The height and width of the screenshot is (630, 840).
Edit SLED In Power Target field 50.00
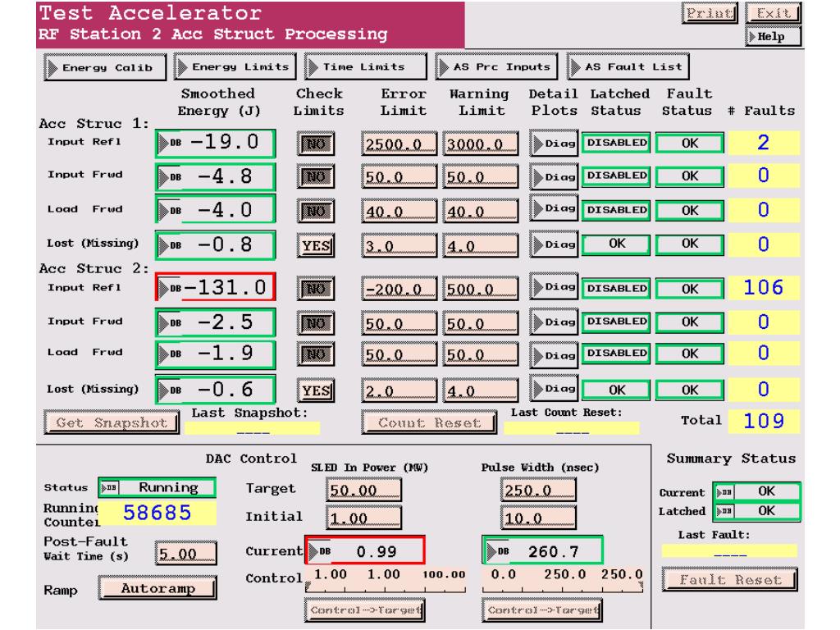pyautogui.click(x=363, y=490)
